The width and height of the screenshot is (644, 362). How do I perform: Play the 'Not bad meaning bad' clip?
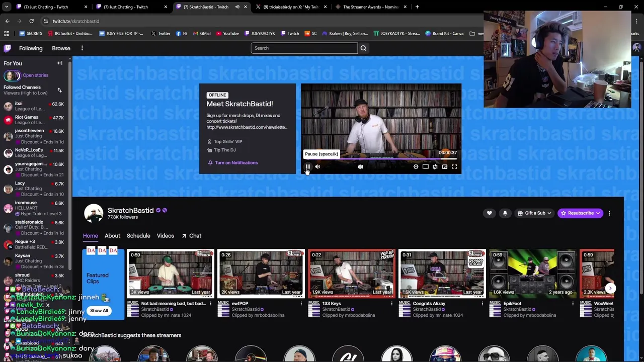[170, 274]
